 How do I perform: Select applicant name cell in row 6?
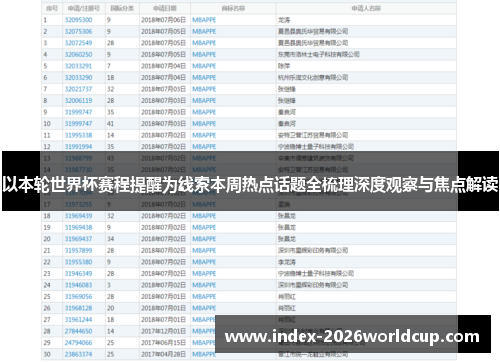tap(366, 78)
